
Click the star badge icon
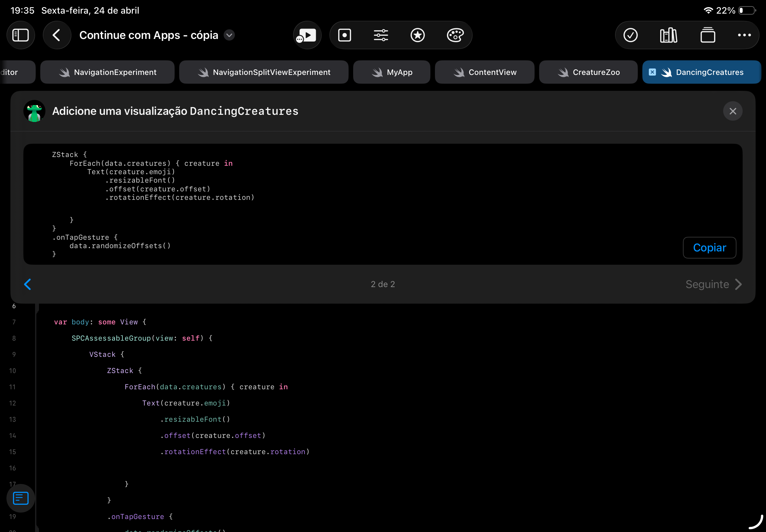(x=417, y=35)
